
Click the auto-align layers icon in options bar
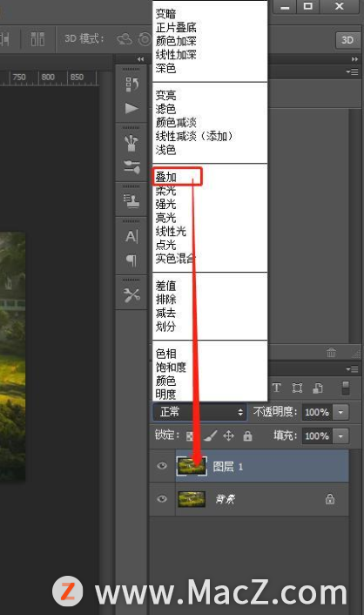click(37, 39)
